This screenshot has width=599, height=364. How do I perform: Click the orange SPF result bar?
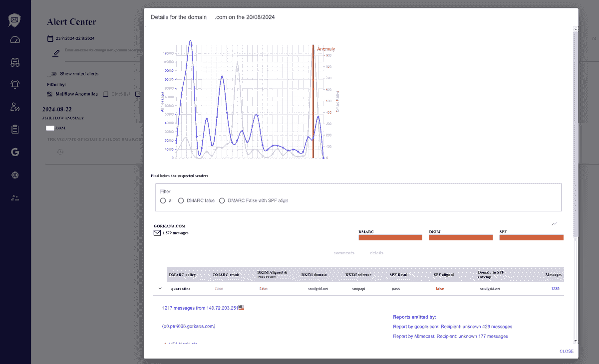[531, 237]
